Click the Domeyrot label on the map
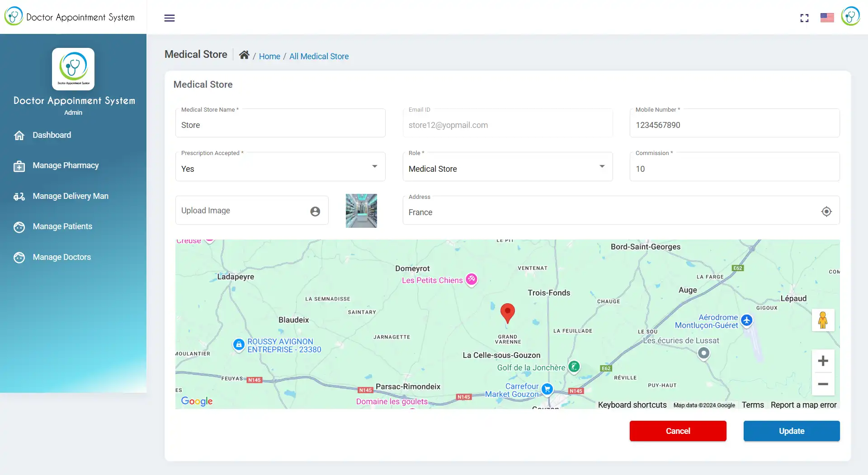The width and height of the screenshot is (868, 475). pyautogui.click(x=412, y=268)
